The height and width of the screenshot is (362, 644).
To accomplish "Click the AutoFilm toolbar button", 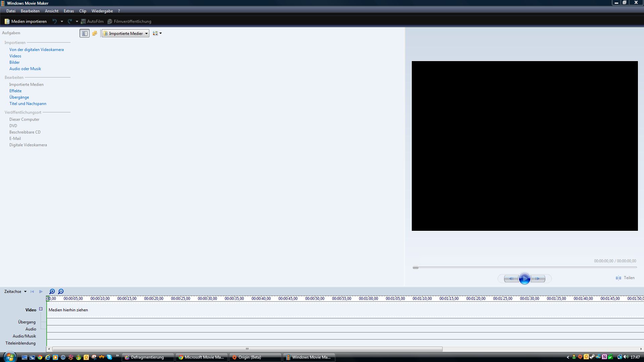I will coord(92,21).
